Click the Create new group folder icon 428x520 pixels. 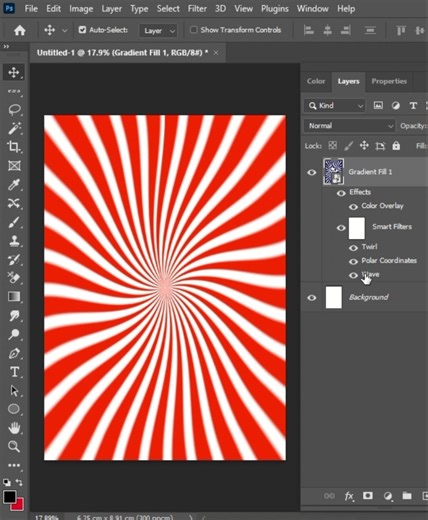pos(407,496)
